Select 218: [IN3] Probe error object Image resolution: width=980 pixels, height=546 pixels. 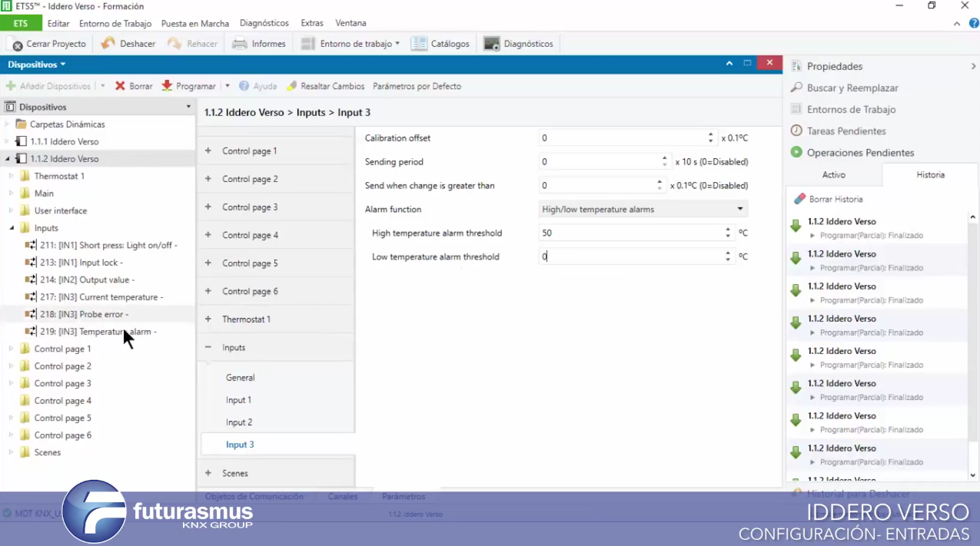(x=84, y=314)
